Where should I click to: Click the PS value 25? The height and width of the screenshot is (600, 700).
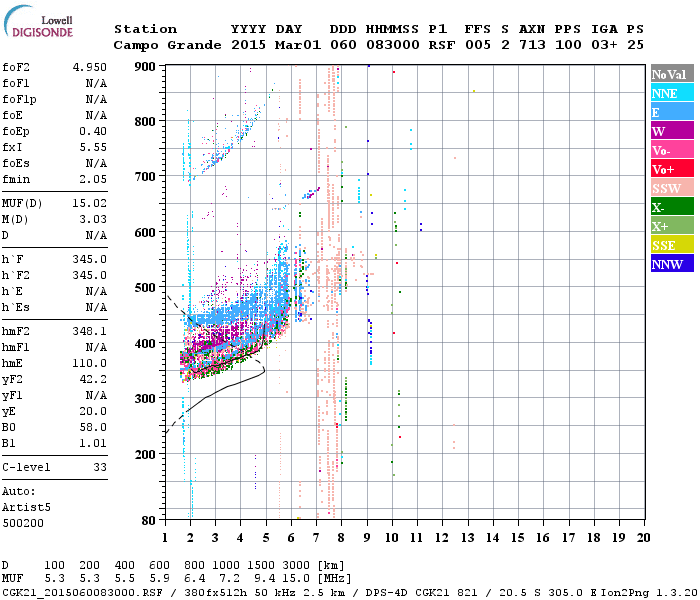[635, 45]
